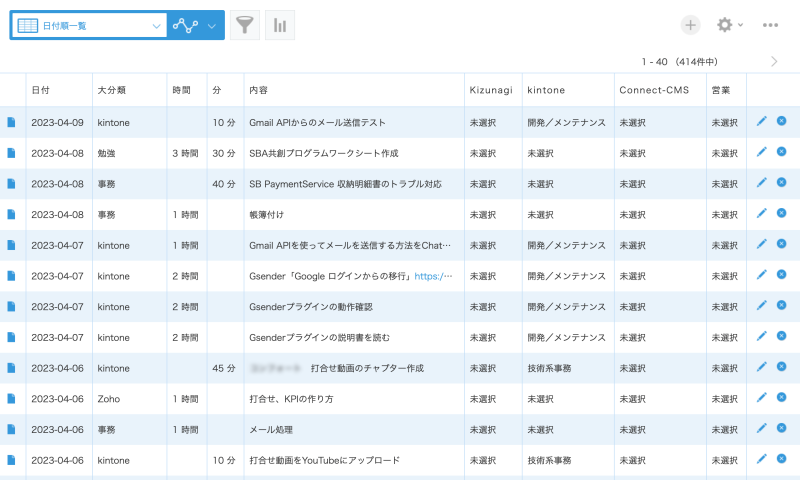Click the 45 分 cell

[x=224, y=368]
